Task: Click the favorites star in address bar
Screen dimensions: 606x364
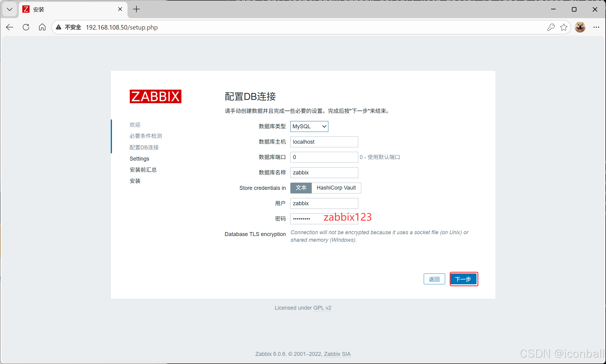Action: click(564, 27)
